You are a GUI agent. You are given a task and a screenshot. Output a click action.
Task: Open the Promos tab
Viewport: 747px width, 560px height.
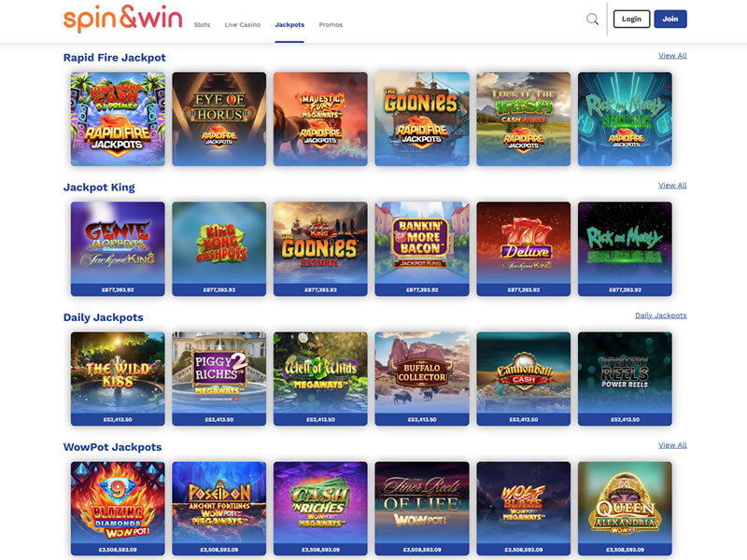click(x=331, y=25)
